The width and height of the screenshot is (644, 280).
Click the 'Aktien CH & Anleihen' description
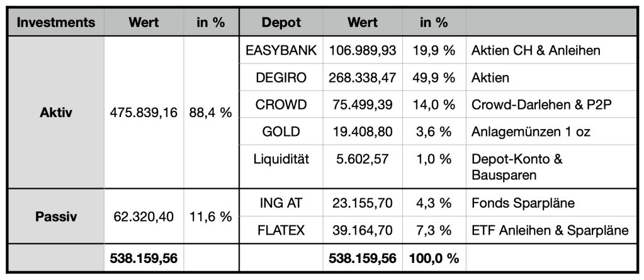point(536,50)
